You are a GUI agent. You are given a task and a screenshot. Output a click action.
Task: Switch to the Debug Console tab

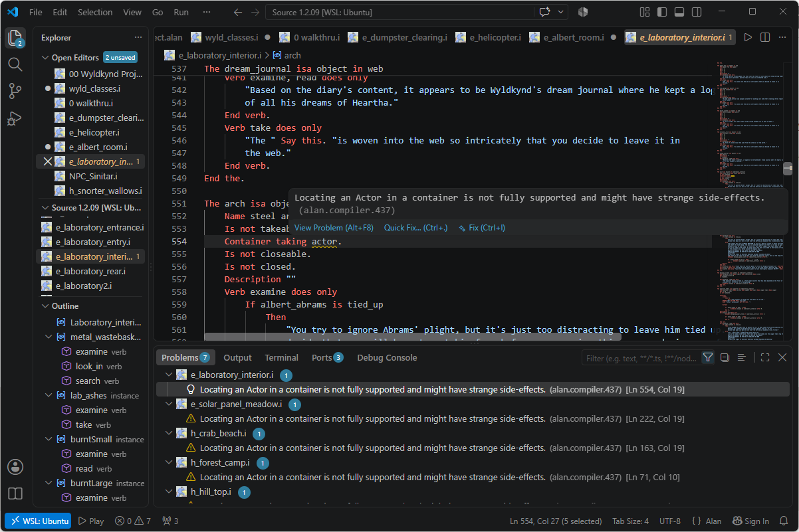coord(387,357)
